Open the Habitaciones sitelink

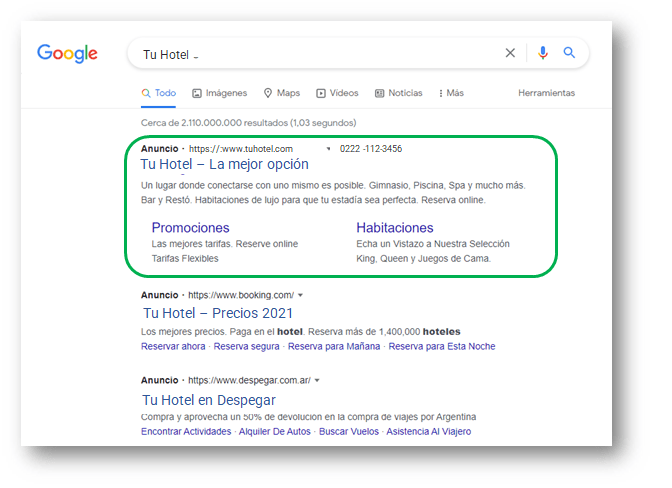[x=395, y=228]
